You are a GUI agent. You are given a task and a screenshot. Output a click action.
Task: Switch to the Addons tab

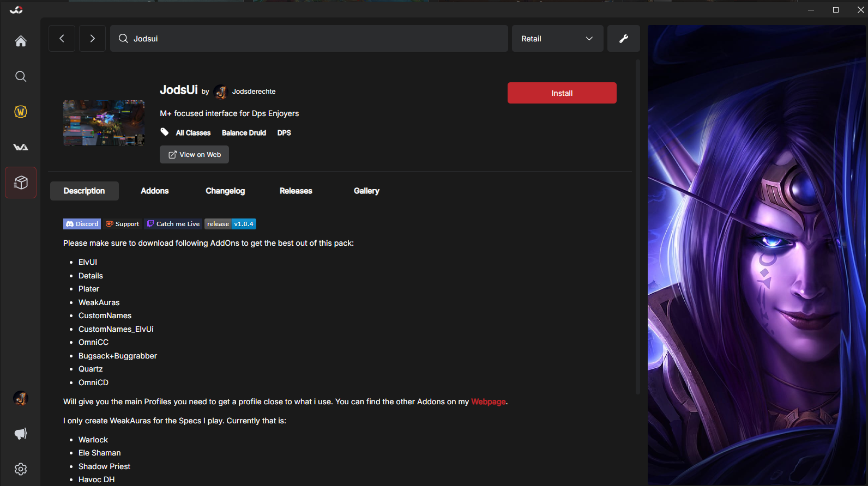click(x=154, y=191)
